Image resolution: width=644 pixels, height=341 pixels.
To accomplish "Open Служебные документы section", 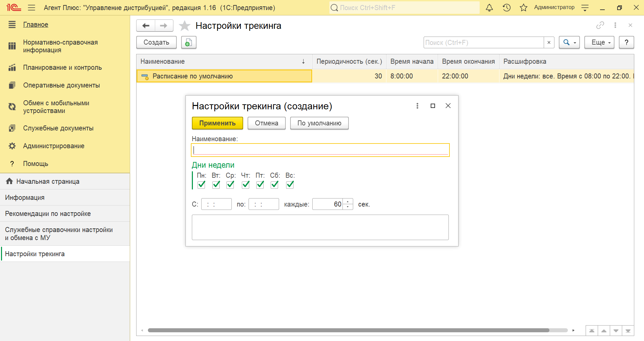I will tap(58, 128).
